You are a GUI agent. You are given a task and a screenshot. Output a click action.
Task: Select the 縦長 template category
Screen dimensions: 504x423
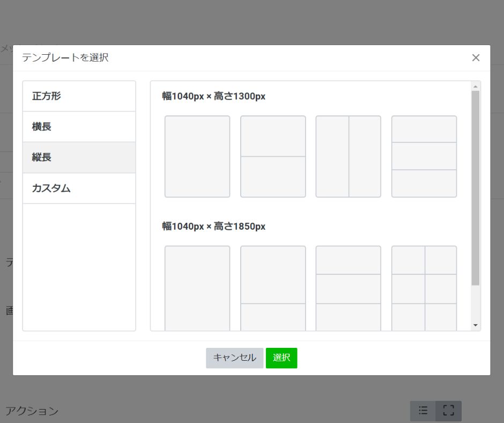[79, 158]
